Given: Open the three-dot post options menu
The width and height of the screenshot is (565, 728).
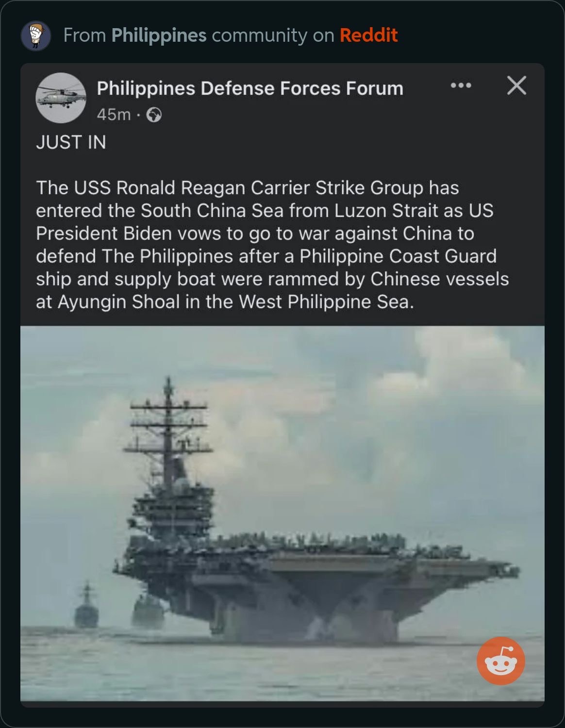Looking at the screenshot, I should (461, 86).
